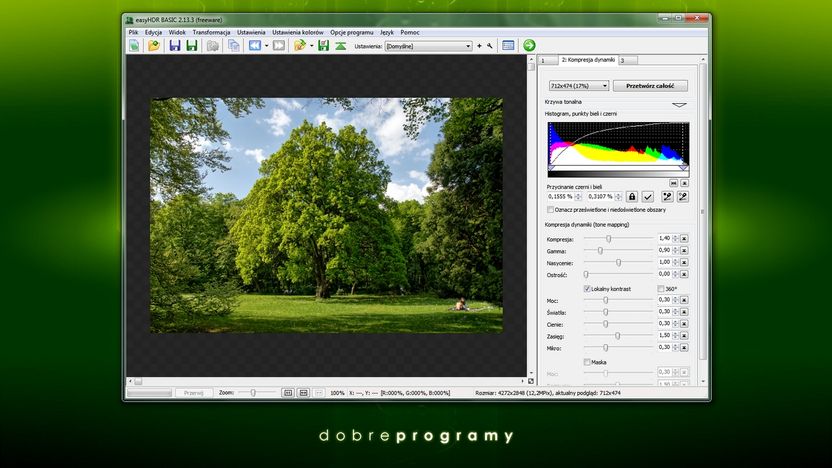Click the preview area horizontal scrollbar
This screenshot has height=468, width=832.
tap(326, 381)
